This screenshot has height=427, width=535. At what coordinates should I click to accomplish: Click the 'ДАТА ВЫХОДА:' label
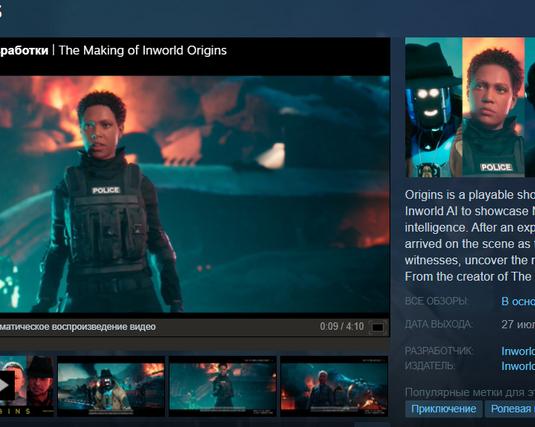(x=438, y=324)
